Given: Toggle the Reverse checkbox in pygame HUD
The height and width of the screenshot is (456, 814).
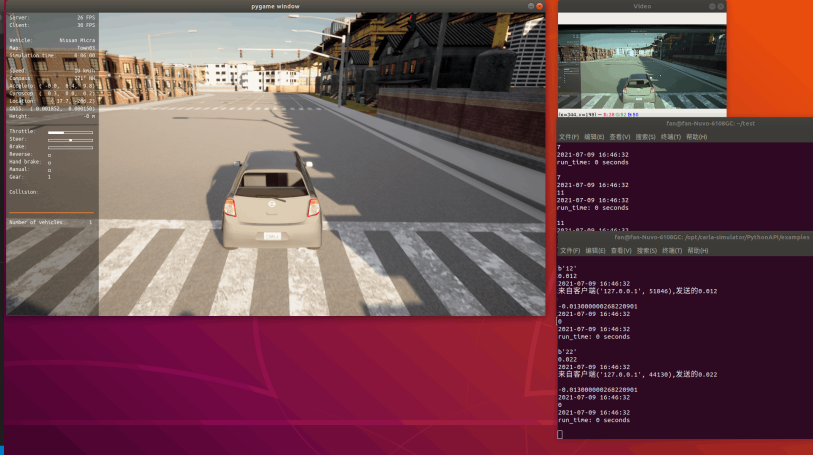Looking at the screenshot, I should point(50,155).
